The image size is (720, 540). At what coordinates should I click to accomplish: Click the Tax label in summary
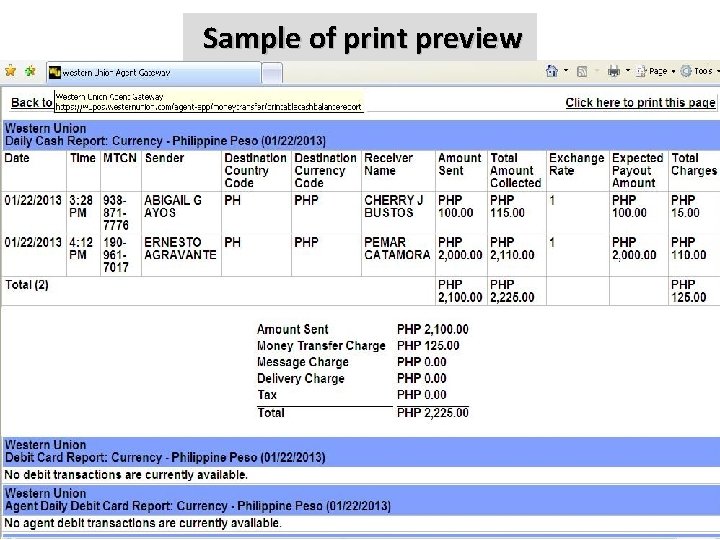pos(267,394)
